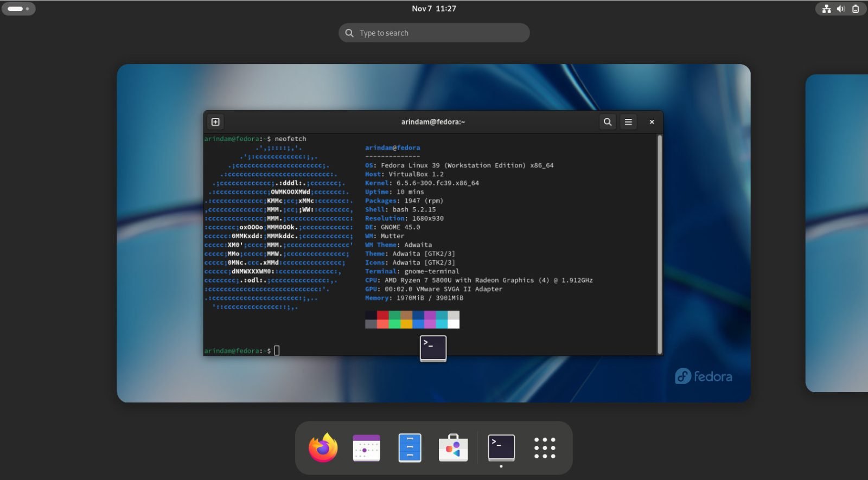
Task: Click the 'WM Theme: Adwaita' line
Action: click(x=398, y=245)
